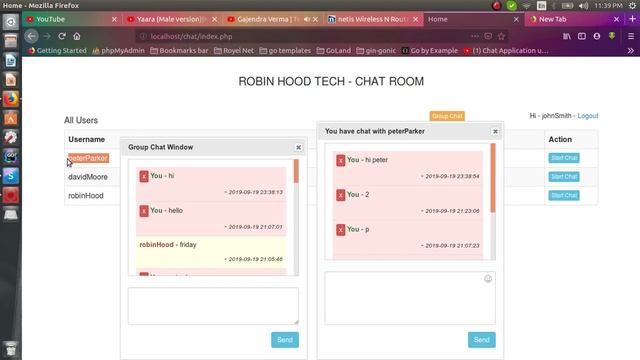Show sidebars using the sidebar icon
Viewport: 640px width, 360px height.
tap(582, 36)
